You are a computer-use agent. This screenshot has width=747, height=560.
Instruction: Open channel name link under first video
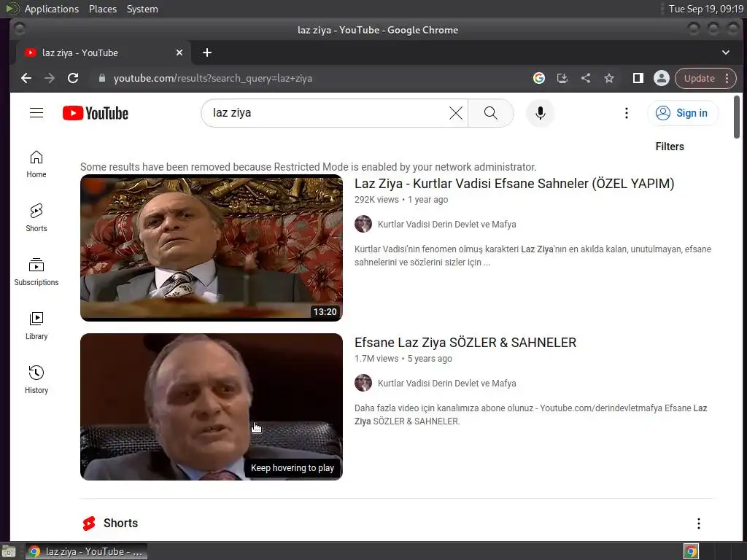point(447,225)
